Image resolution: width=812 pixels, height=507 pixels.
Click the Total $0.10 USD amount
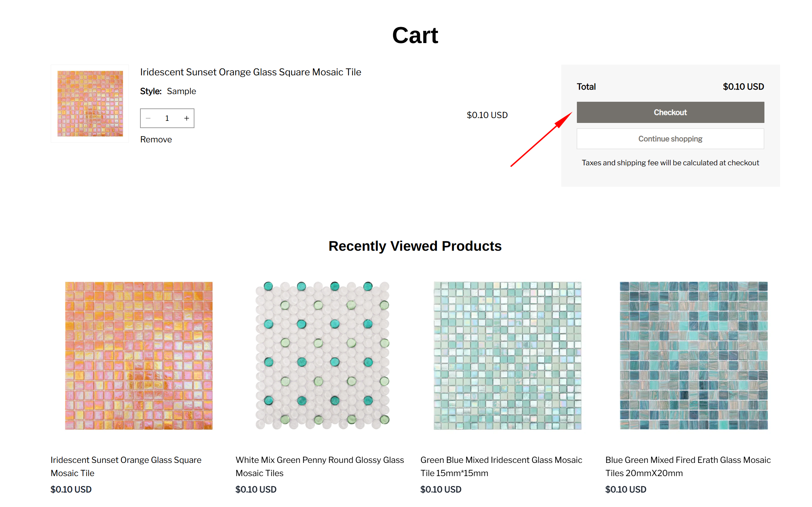tap(743, 86)
